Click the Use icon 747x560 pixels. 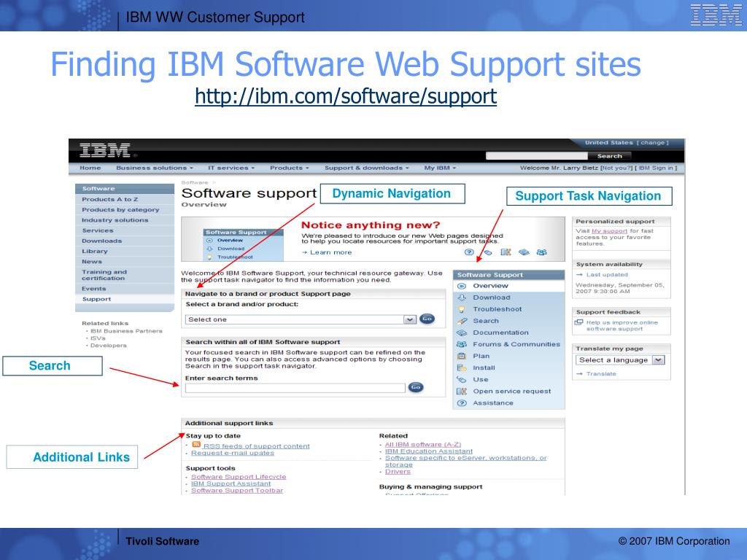pyautogui.click(x=461, y=379)
